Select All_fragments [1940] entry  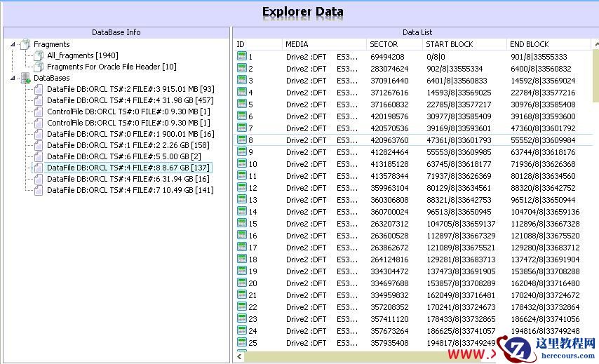(x=83, y=55)
